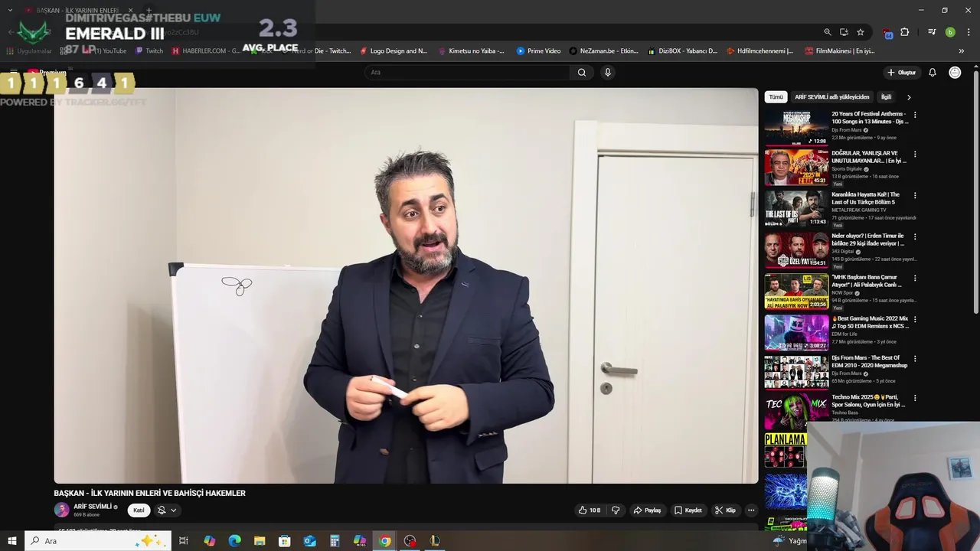Save the video using Kaydet
980x551 pixels.
coord(688,510)
